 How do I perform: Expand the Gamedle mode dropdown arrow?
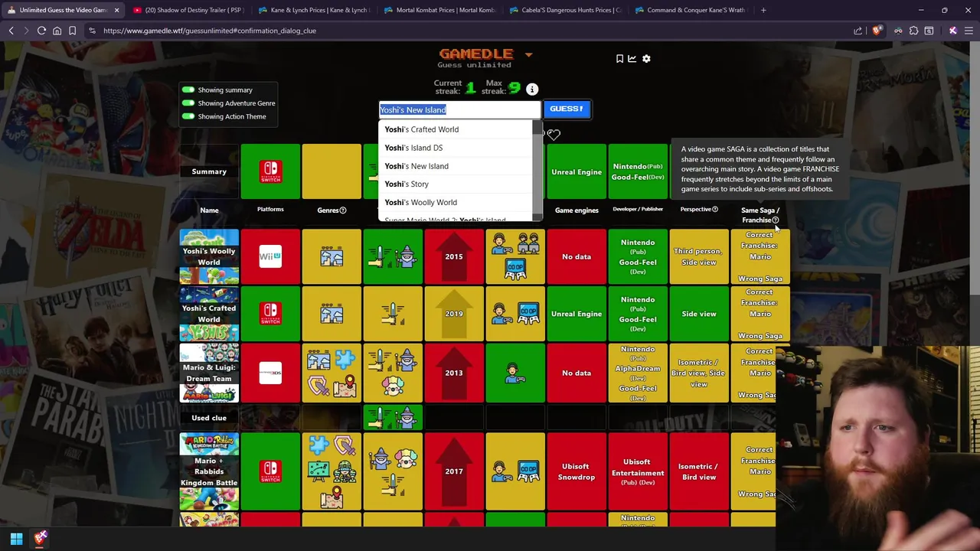point(528,55)
